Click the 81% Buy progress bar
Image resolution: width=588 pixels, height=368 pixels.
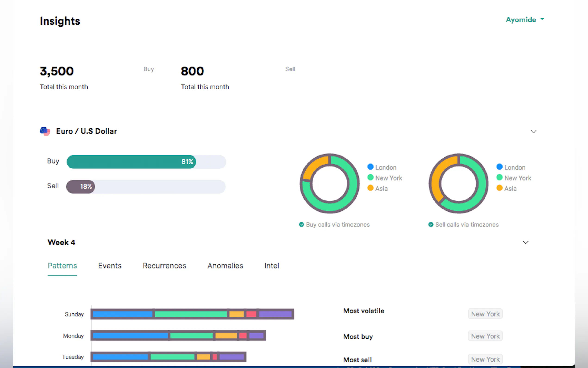point(131,162)
